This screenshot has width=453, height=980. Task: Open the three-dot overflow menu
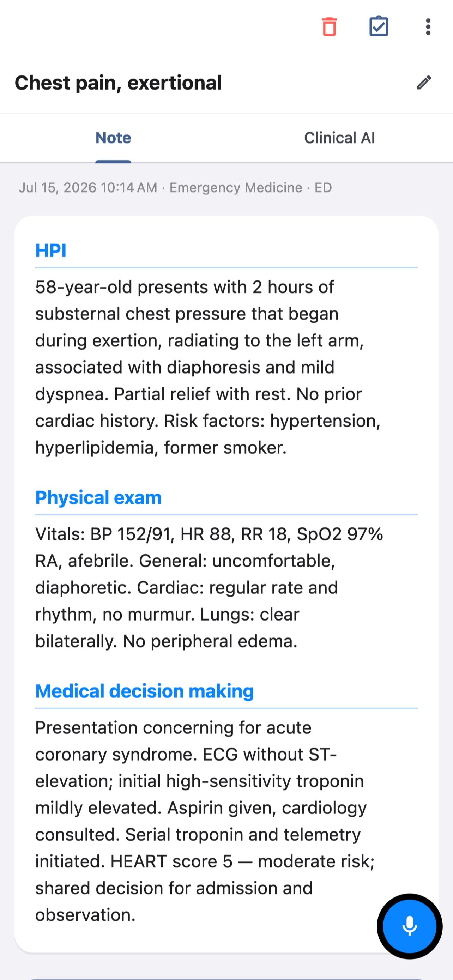(x=428, y=26)
